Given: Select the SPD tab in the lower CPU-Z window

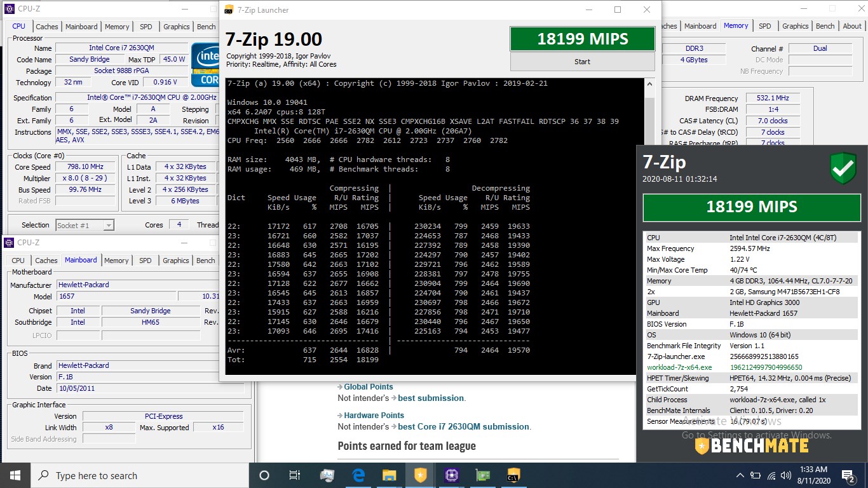Looking at the screenshot, I should click(146, 261).
